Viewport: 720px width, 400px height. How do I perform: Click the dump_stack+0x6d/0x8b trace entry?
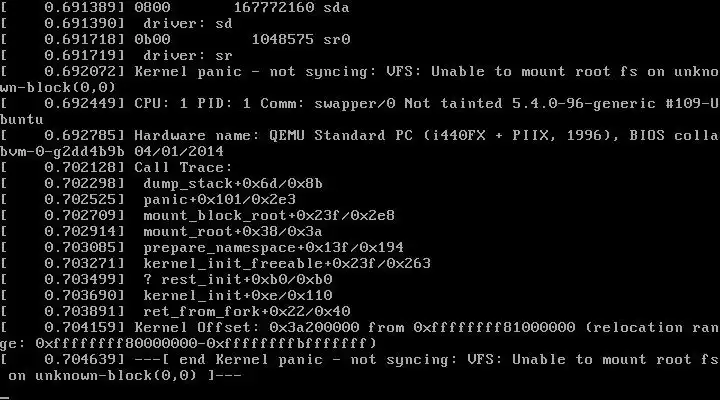click(233, 184)
